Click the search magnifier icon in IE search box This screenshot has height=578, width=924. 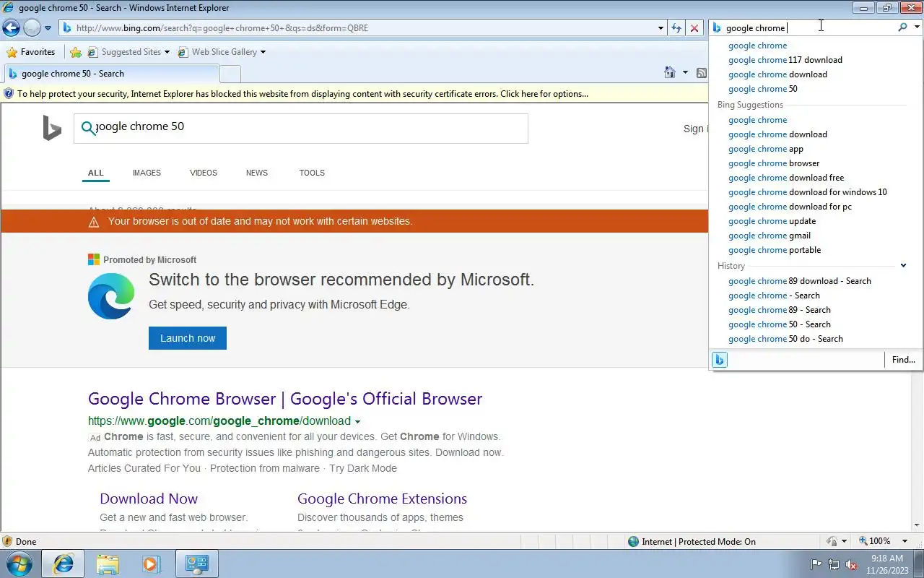(x=902, y=27)
